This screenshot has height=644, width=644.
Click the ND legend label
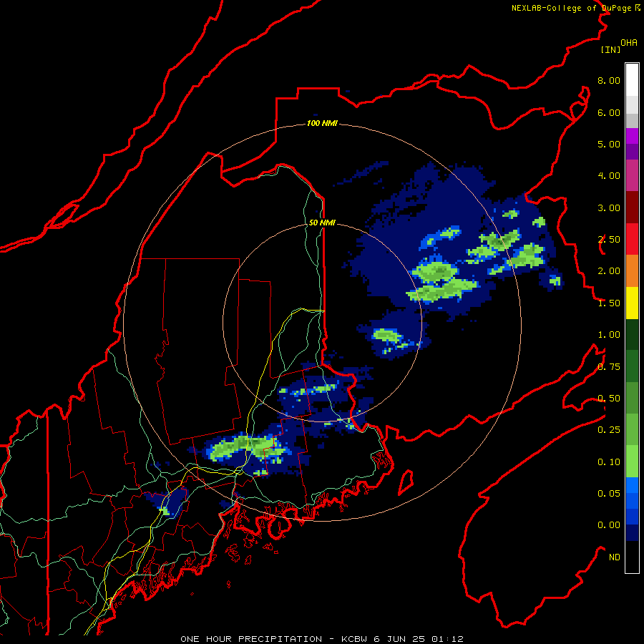click(615, 557)
